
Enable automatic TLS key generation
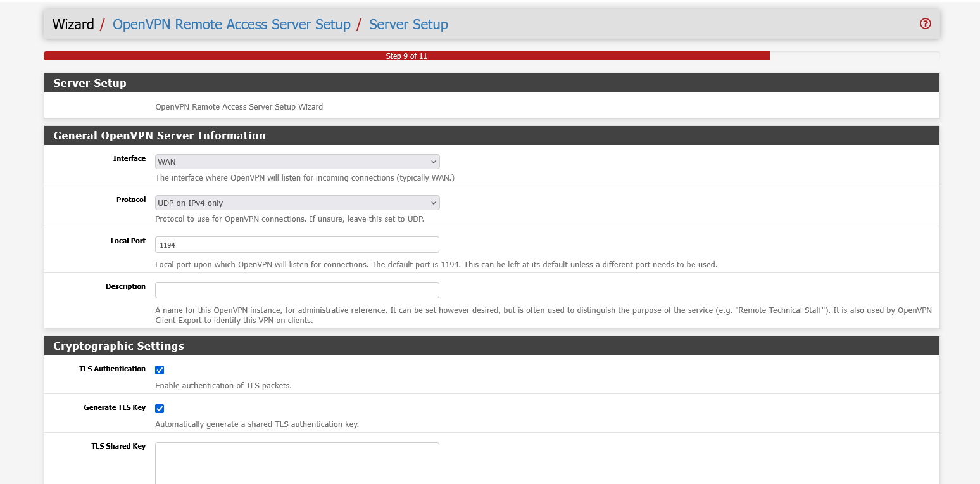(x=160, y=408)
